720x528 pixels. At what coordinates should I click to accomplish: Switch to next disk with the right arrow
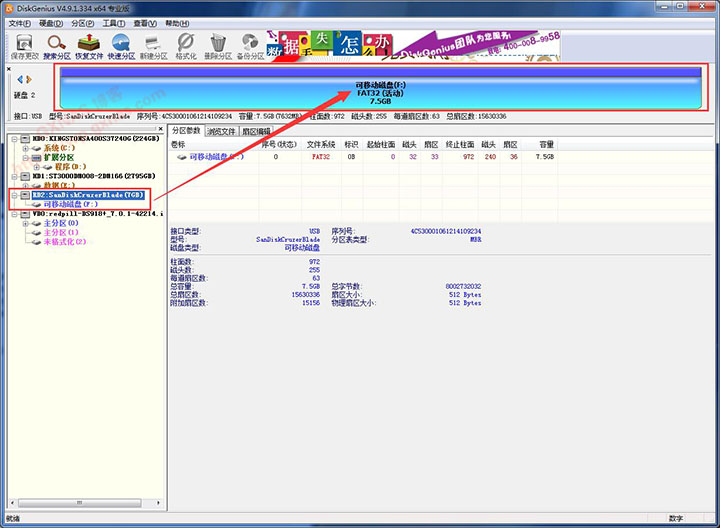coord(30,79)
